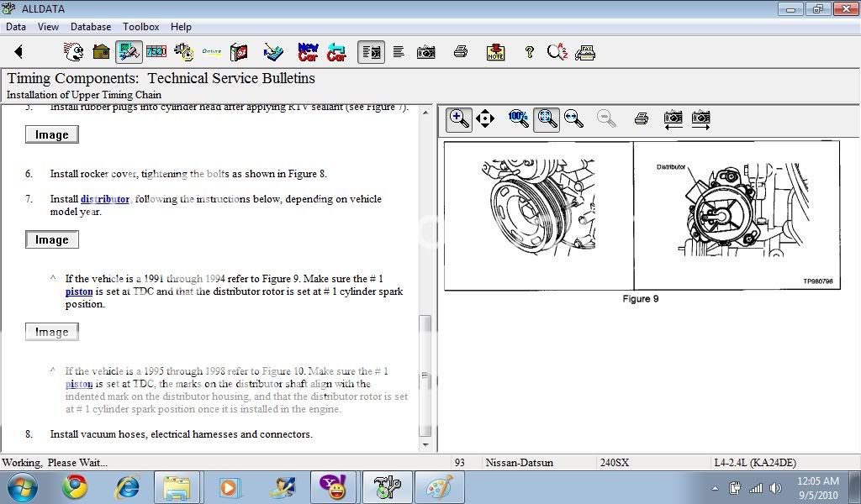Toggle fit-to-window zoom button
This screenshot has height=504, width=861.
pos(547,118)
